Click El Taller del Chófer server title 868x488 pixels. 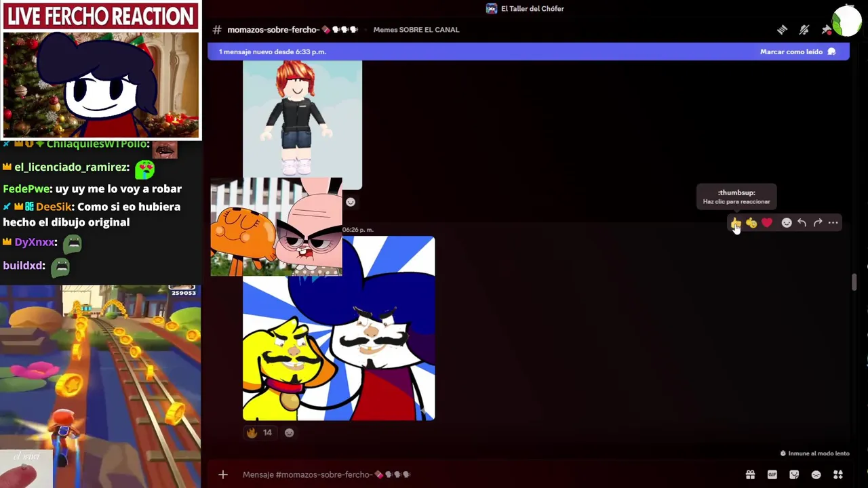(532, 9)
